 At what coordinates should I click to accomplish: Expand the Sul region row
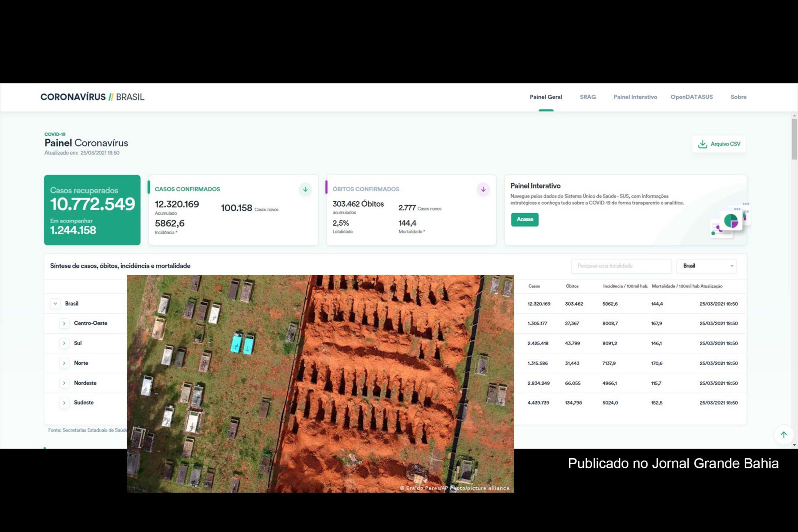64,343
